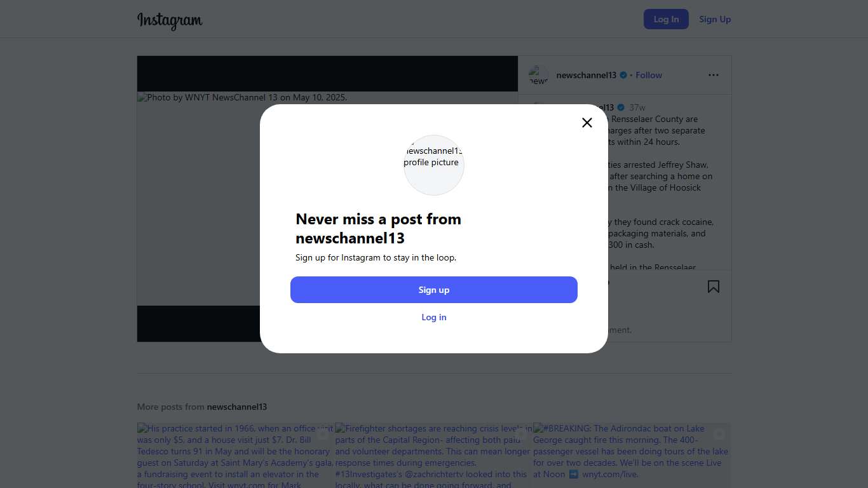Click the Log in link in the popup
Viewport: 868px width, 488px height.
[434, 317]
